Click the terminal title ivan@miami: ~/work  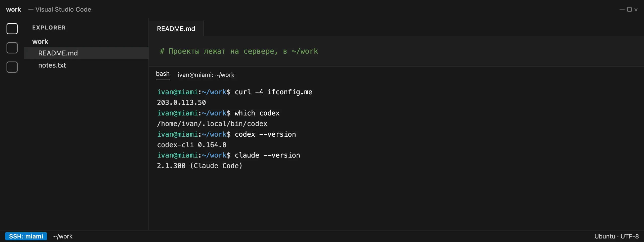[x=206, y=75]
